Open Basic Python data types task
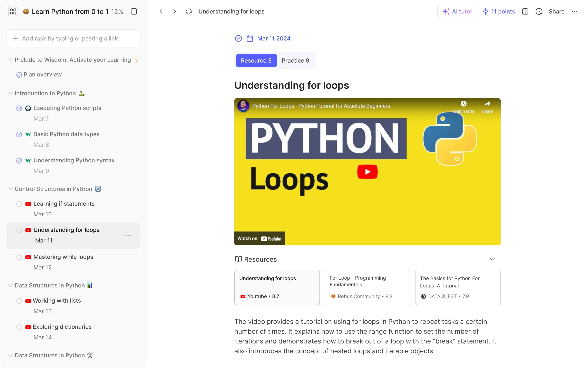The width and height of the screenshot is (588, 368). [66, 134]
